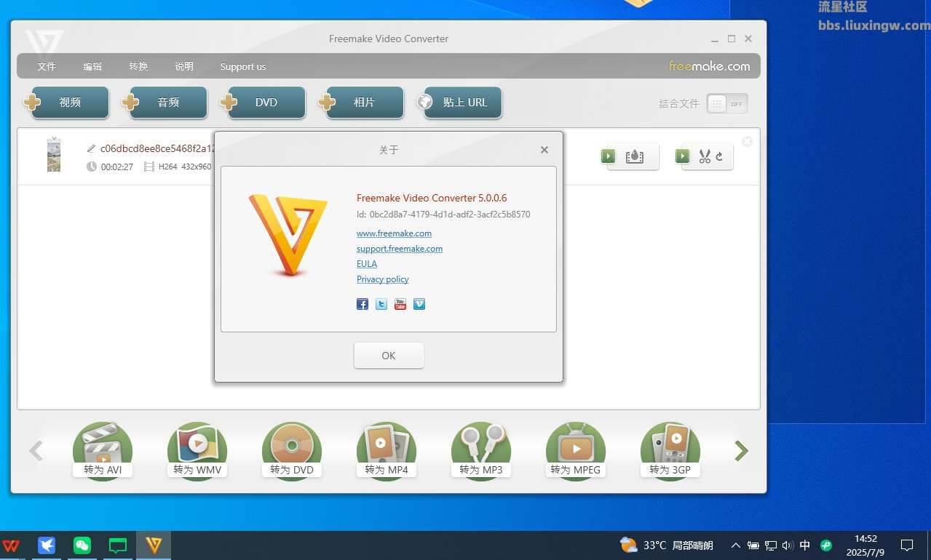The width and height of the screenshot is (931, 560).
Task: Click the Twitter icon in About dialog
Action: (x=381, y=304)
